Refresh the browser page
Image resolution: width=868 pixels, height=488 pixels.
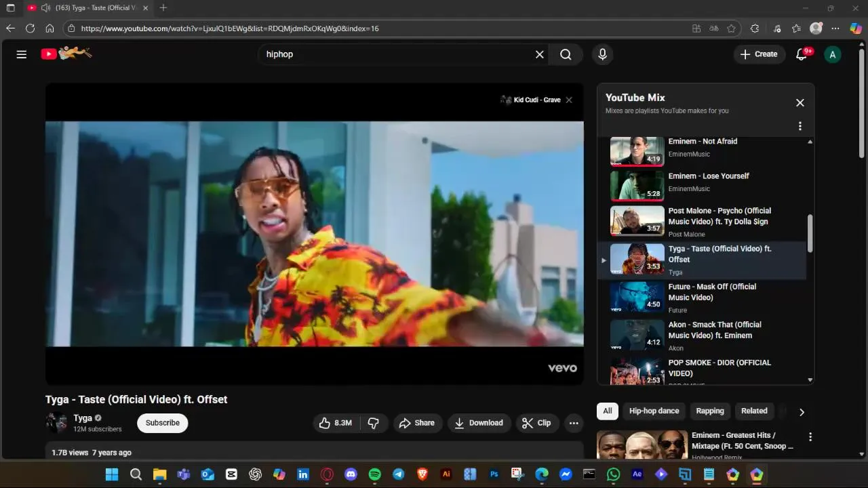(30, 28)
